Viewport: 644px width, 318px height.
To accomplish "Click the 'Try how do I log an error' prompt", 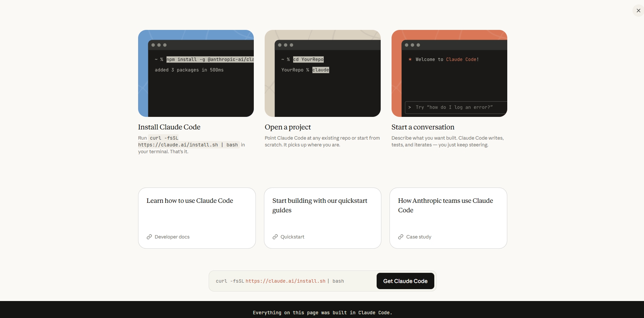I will [454, 107].
